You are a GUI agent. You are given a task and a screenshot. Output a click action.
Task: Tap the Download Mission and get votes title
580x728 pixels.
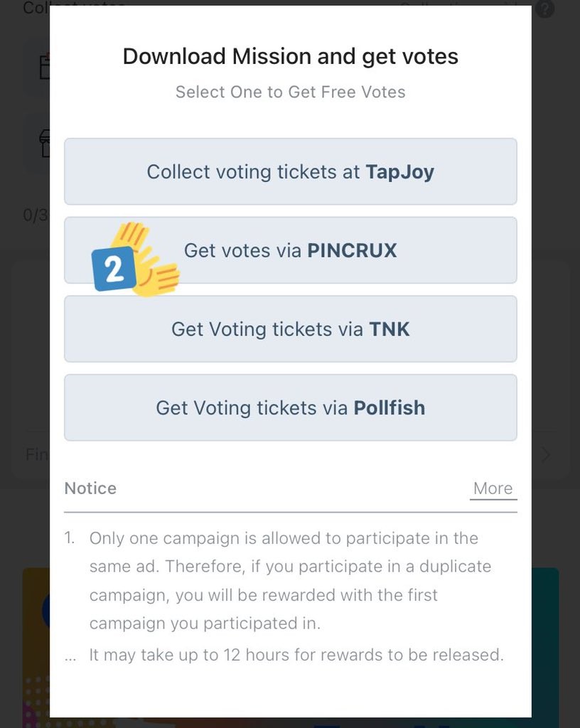[290, 57]
